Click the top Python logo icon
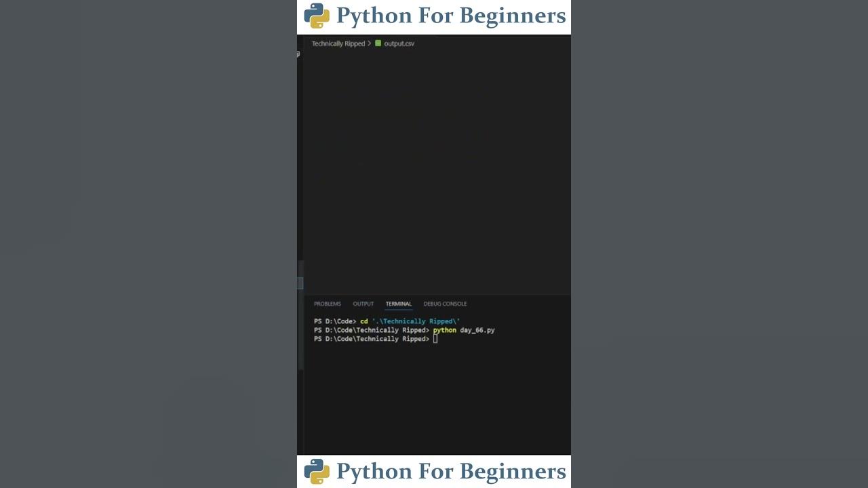Screen dimensions: 868x488 pos(317,16)
